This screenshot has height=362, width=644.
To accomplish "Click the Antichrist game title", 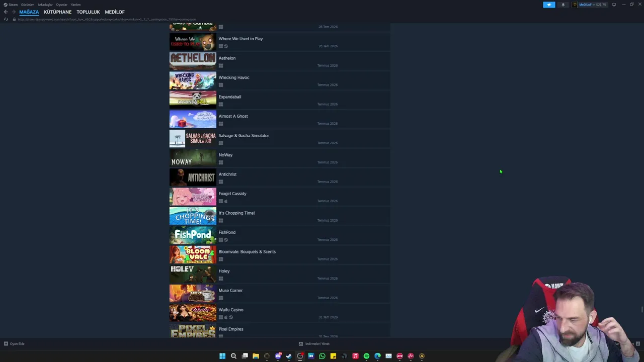I will [227, 174].
